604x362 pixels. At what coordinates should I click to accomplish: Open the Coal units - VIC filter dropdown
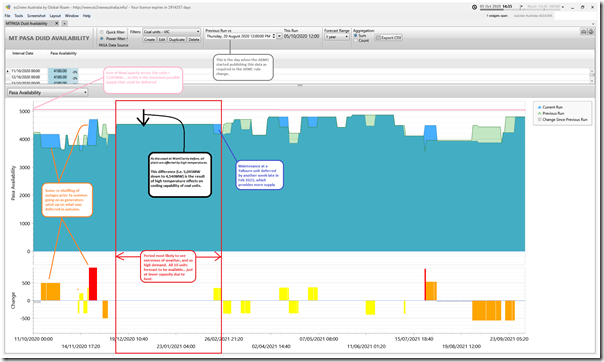point(171,32)
